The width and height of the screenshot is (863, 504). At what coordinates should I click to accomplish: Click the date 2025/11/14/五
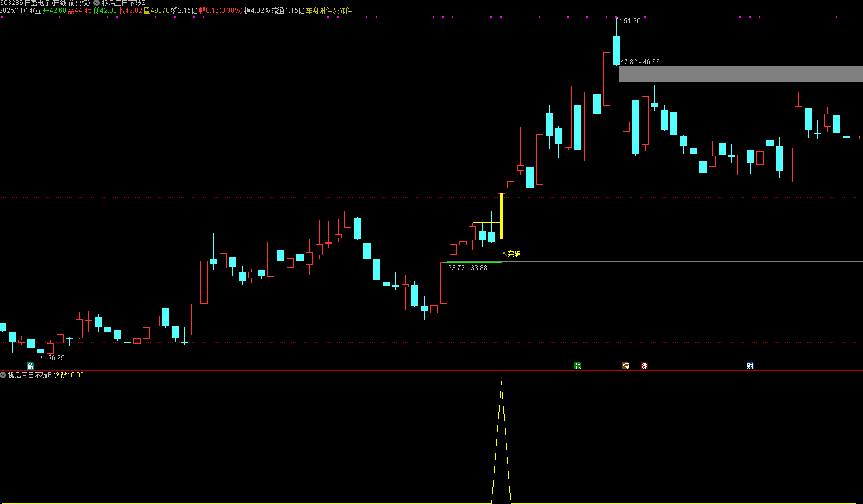(20, 10)
